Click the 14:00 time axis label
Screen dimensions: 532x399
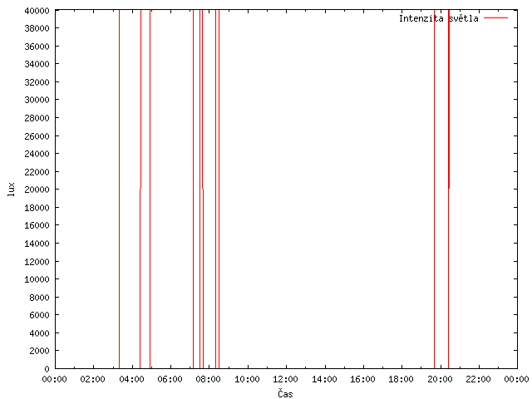[324, 379]
